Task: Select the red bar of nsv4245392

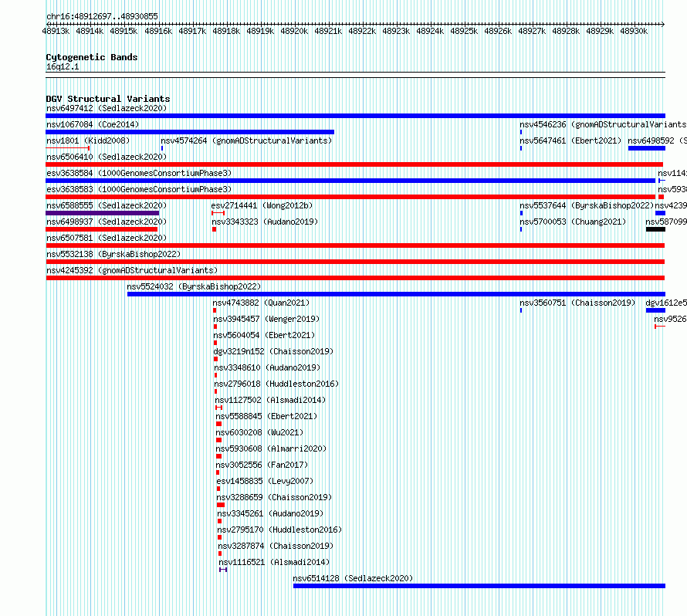Action: [x=355, y=278]
